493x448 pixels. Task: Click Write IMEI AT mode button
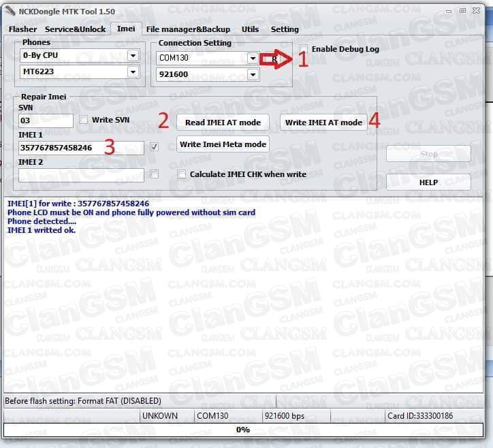pyautogui.click(x=323, y=123)
